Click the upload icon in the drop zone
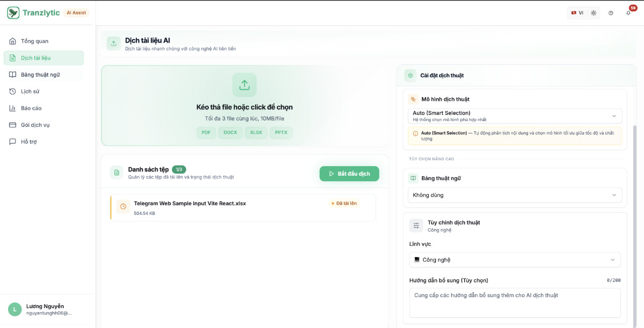Screen dimensions: 644x328 pos(245,85)
